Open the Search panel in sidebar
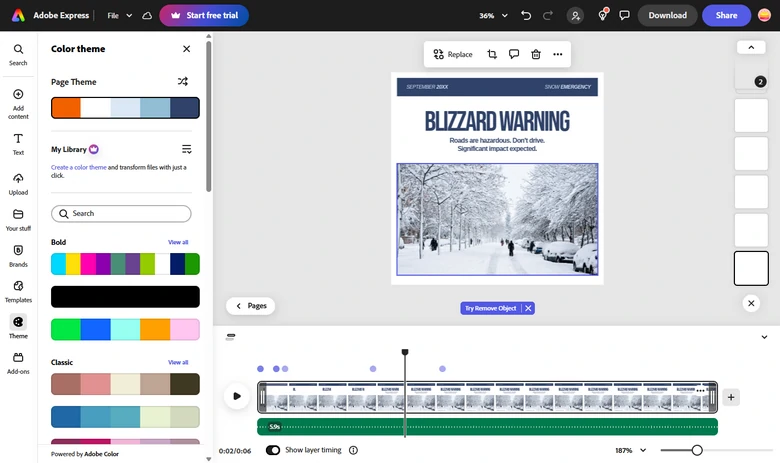 tap(18, 55)
